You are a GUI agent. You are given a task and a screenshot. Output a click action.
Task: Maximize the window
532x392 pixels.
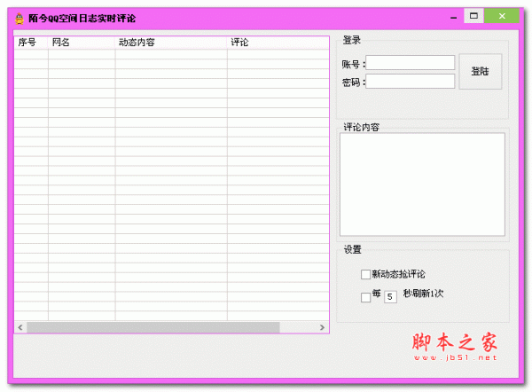coord(473,16)
